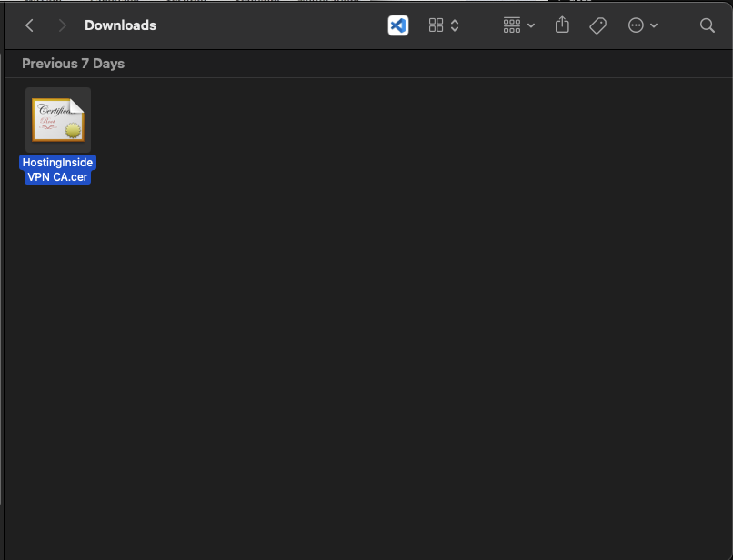This screenshot has width=733, height=560.
Task: Click the Previous 7 Days group header
Action: pos(73,64)
